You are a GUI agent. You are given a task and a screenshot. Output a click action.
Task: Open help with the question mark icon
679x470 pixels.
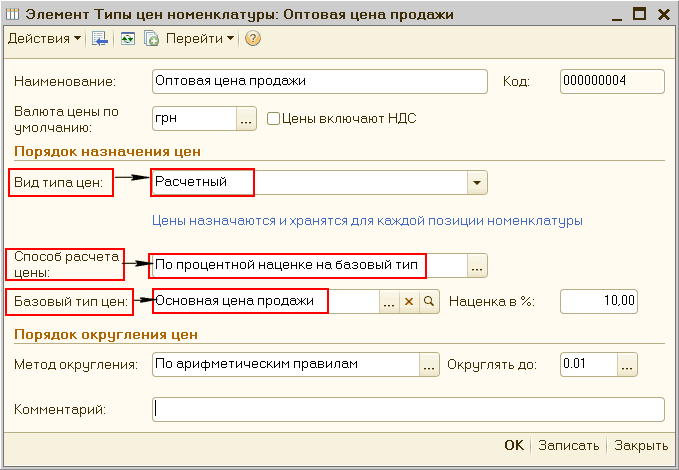click(x=252, y=39)
